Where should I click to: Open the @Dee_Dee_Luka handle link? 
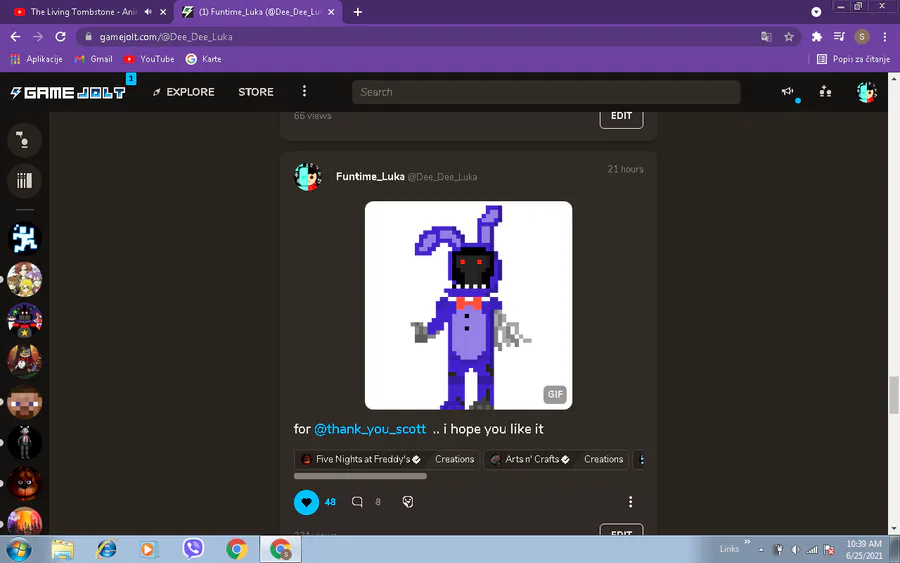pos(442,177)
